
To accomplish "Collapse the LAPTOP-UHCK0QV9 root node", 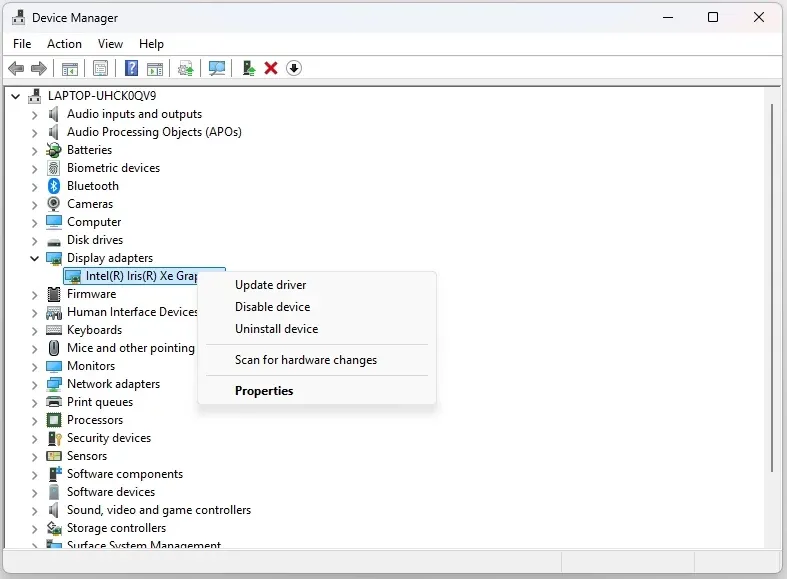I will pos(16,96).
